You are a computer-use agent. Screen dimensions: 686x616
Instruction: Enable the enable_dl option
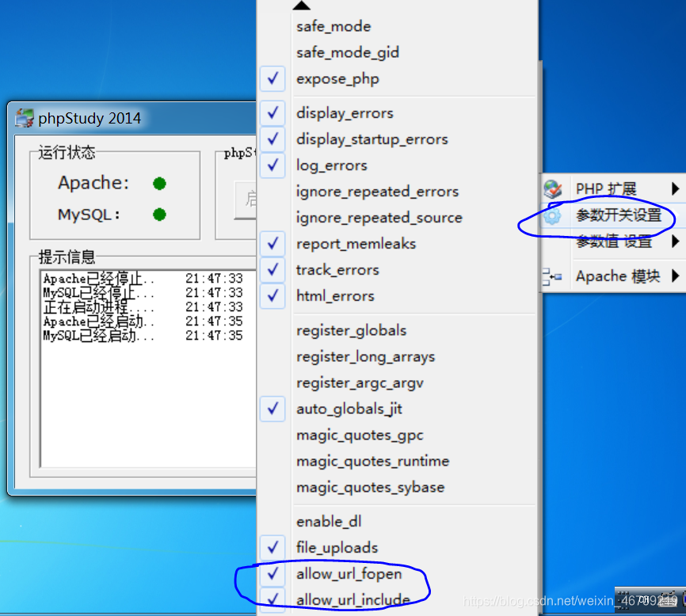click(x=397, y=522)
